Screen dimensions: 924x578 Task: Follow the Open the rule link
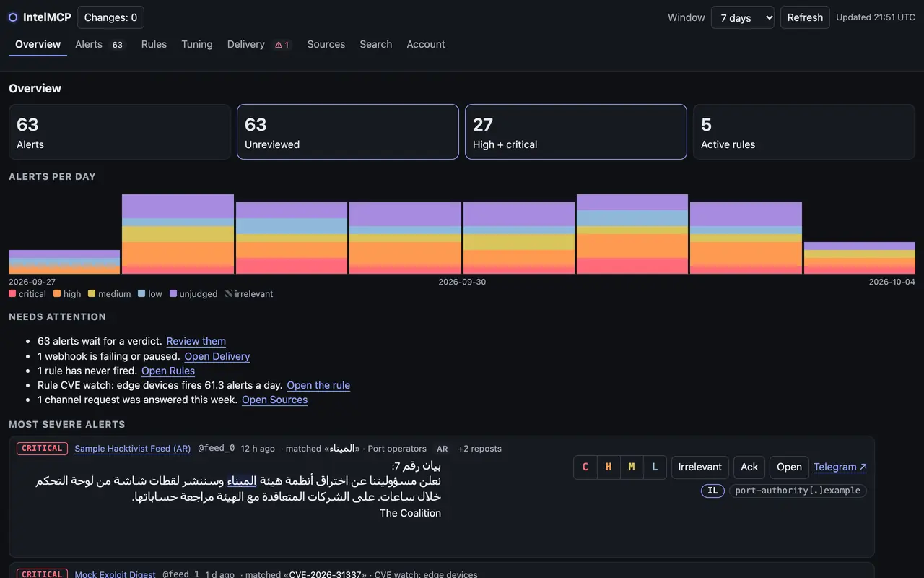coord(318,385)
